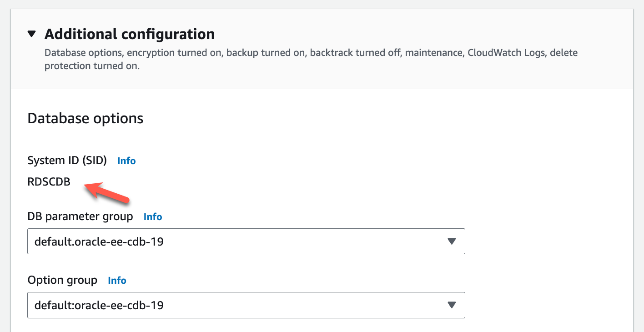Click the Option group label text
This screenshot has height=332, width=644.
point(62,280)
